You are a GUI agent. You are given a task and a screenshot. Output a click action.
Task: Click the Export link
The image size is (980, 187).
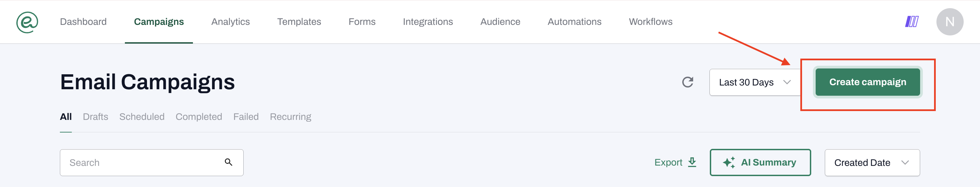668,162
